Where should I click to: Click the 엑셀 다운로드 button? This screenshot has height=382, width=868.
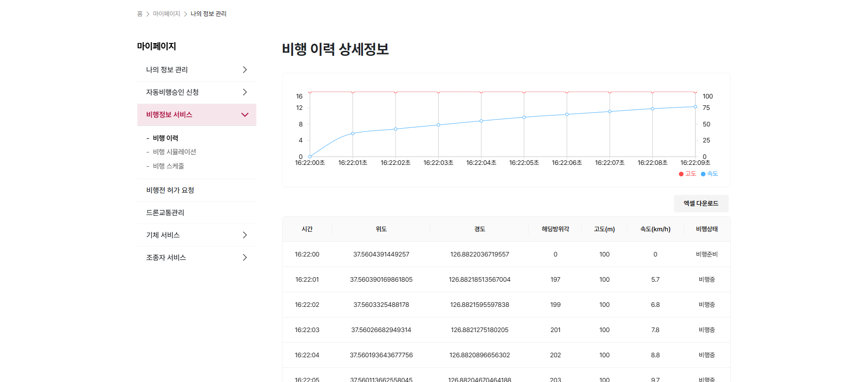[701, 203]
